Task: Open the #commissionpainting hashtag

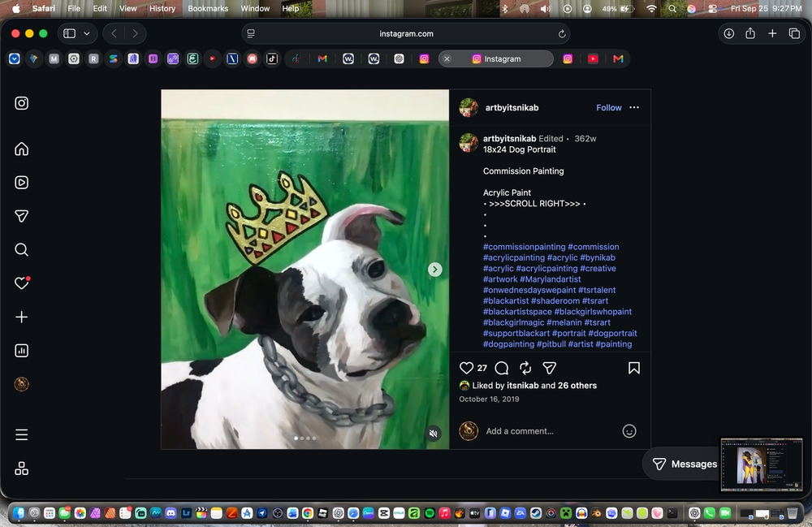Action: (x=524, y=247)
